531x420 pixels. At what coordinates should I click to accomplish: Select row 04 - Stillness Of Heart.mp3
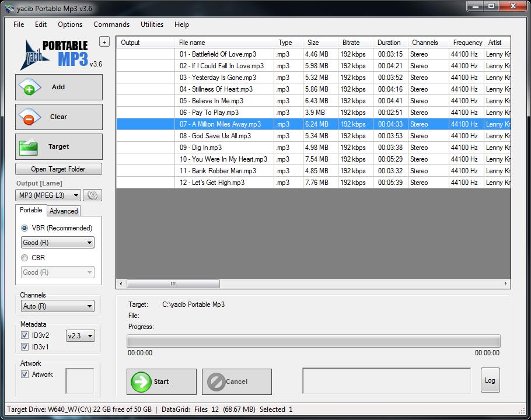[313, 89]
